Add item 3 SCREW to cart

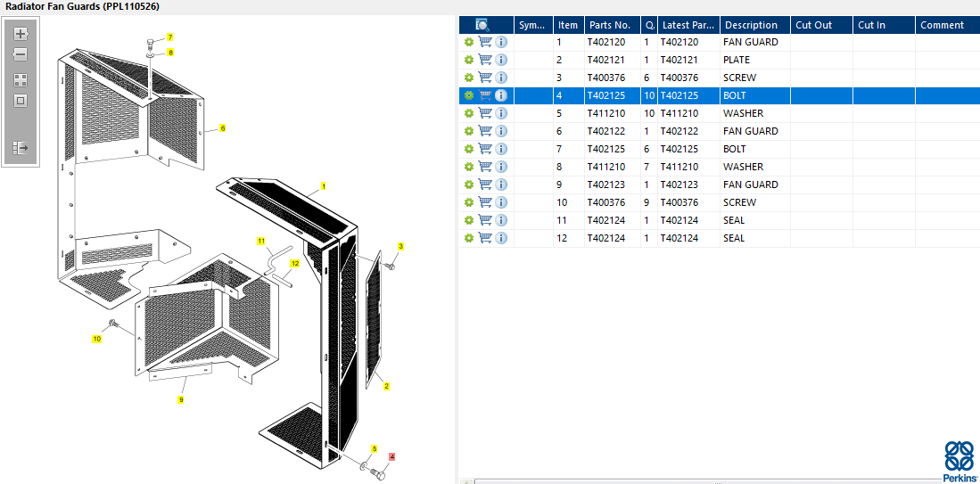coord(485,78)
